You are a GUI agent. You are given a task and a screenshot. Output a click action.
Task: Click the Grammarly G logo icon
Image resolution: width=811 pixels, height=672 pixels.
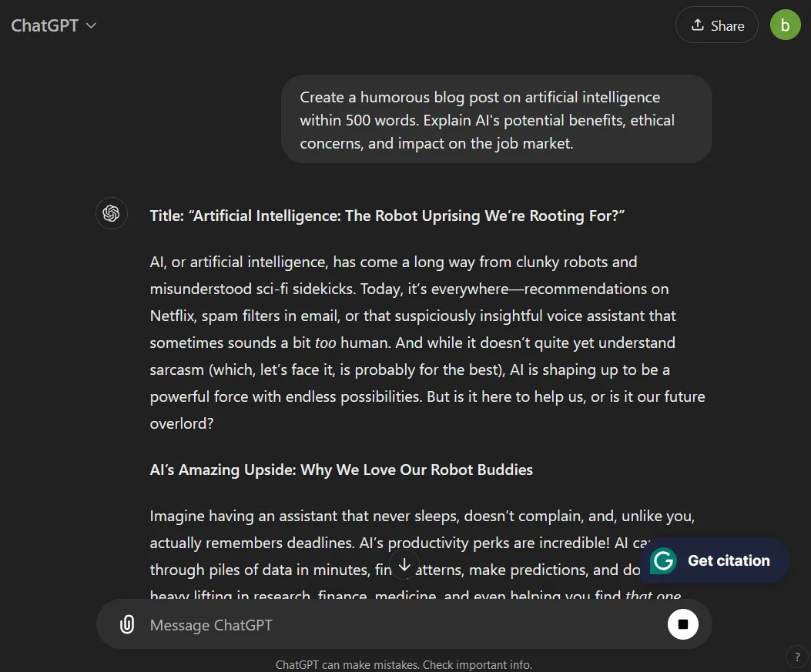click(x=663, y=560)
